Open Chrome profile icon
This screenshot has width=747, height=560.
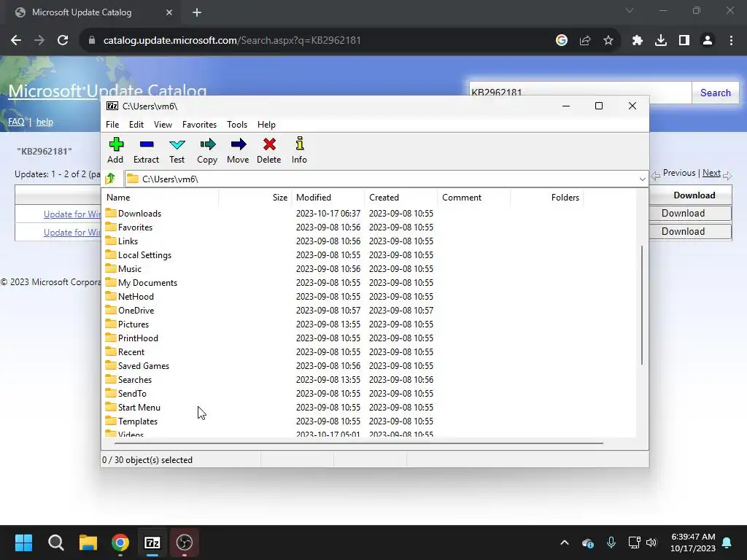pos(708,41)
